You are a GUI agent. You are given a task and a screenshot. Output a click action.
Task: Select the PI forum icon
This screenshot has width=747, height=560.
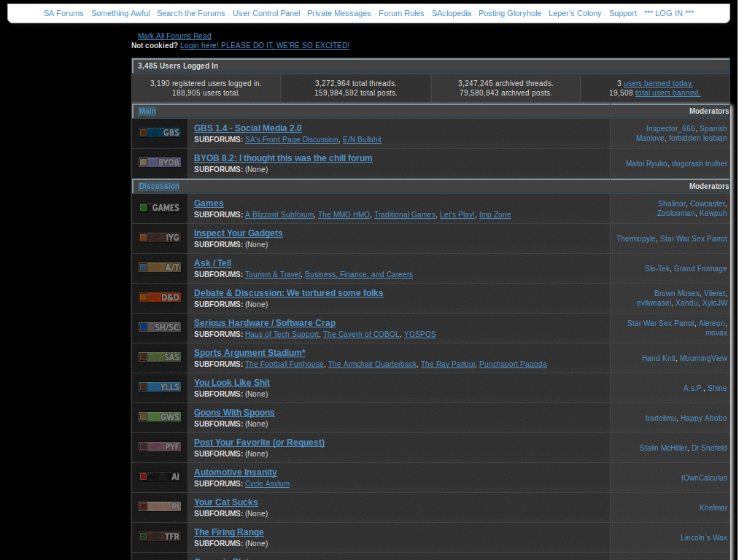tap(160, 507)
